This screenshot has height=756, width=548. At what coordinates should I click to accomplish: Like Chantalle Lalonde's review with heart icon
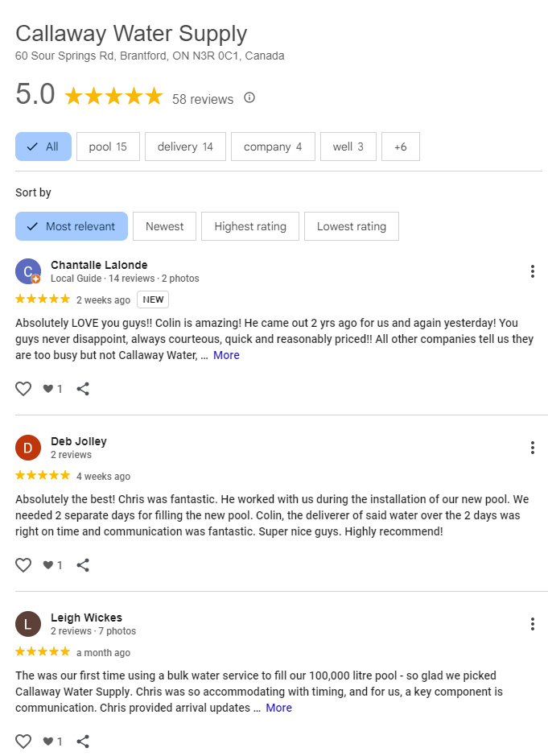[x=23, y=389]
